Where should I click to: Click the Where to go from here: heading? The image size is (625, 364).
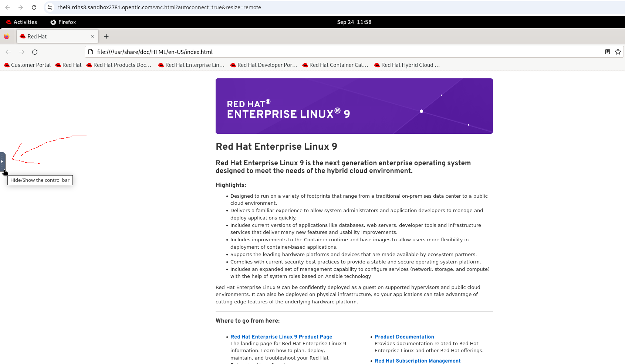[248, 321]
